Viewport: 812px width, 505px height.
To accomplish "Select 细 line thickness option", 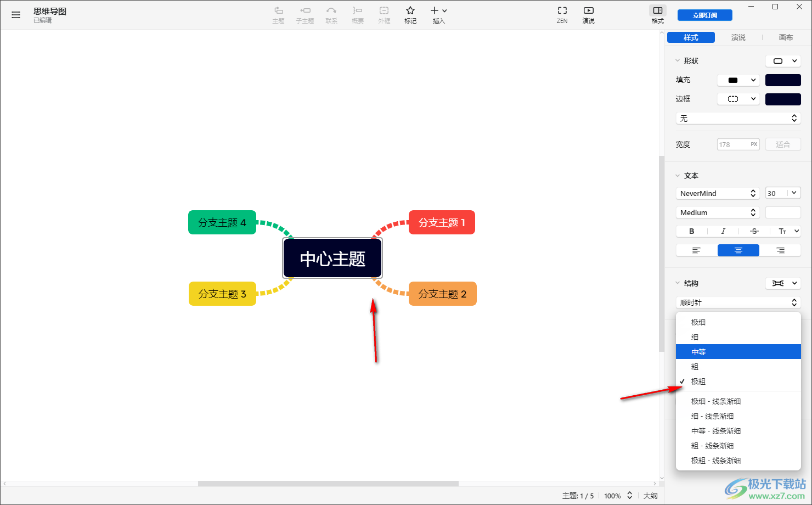I will click(738, 337).
